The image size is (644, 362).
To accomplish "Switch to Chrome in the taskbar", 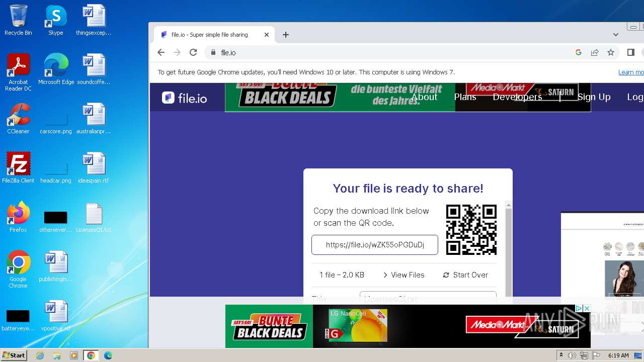I will pos(91,355).
